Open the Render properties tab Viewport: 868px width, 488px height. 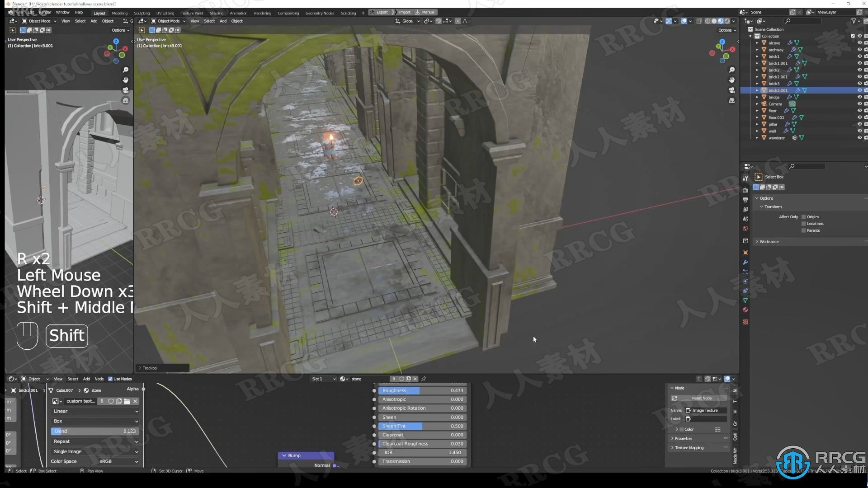[x=745, y=190]
